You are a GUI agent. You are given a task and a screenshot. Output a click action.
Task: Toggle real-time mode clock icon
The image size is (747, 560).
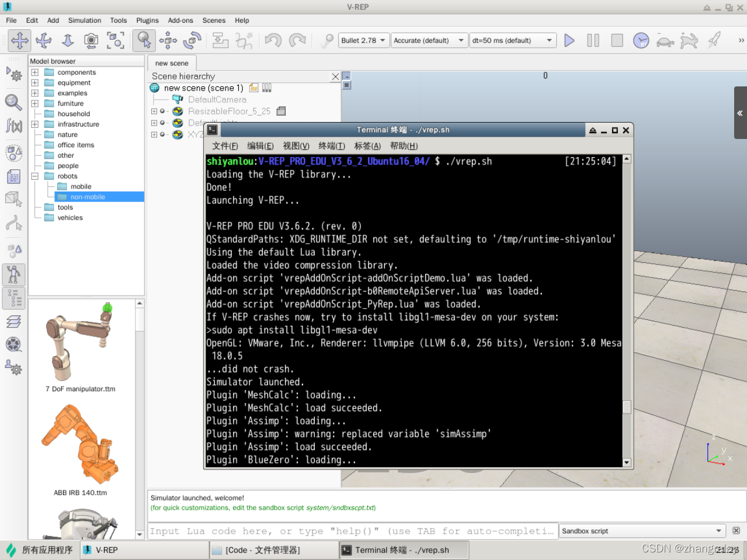point(641,40)
